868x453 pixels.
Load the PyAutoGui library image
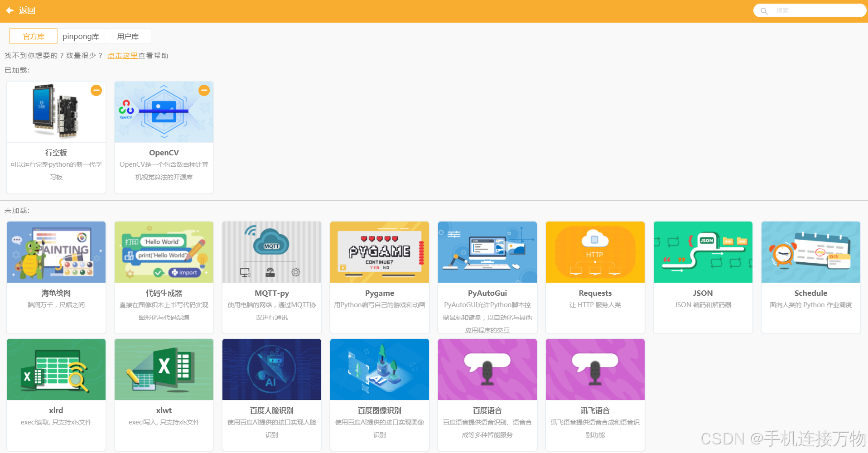pos(487,252)
